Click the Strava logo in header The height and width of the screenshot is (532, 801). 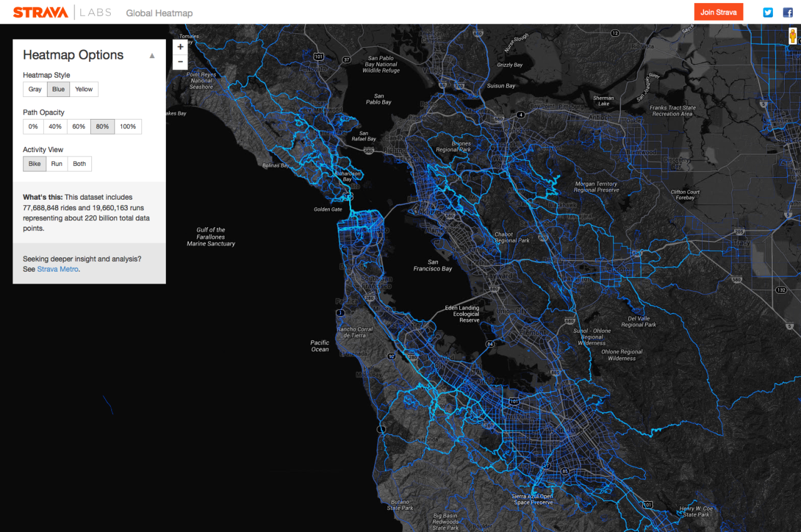(x=40, y=13)
